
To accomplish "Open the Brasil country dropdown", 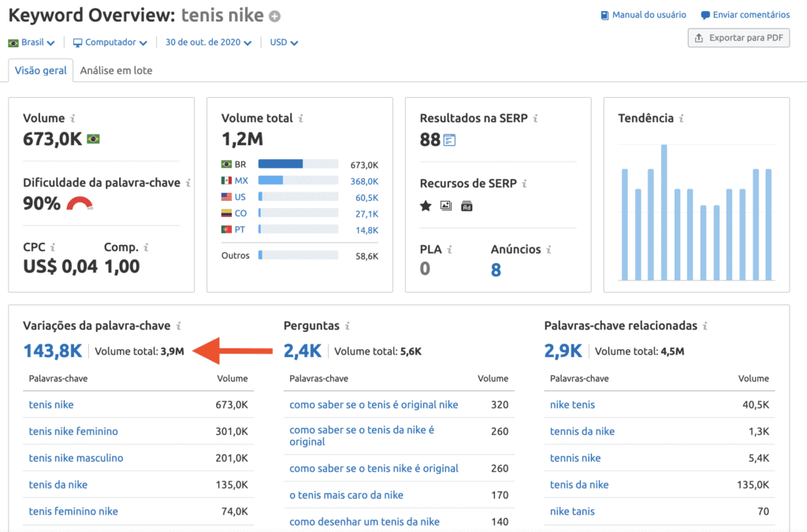I will [x=32, y=43].
